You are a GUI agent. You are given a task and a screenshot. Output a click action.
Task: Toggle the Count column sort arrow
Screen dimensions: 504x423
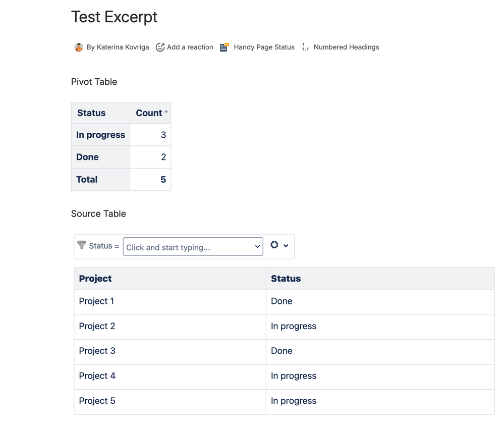(x=166, y=112)
